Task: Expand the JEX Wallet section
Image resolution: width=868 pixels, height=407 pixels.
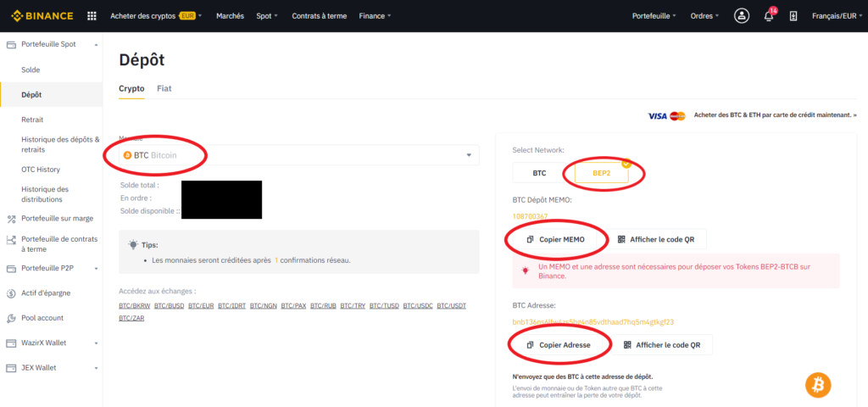Action: pos(97,368)
